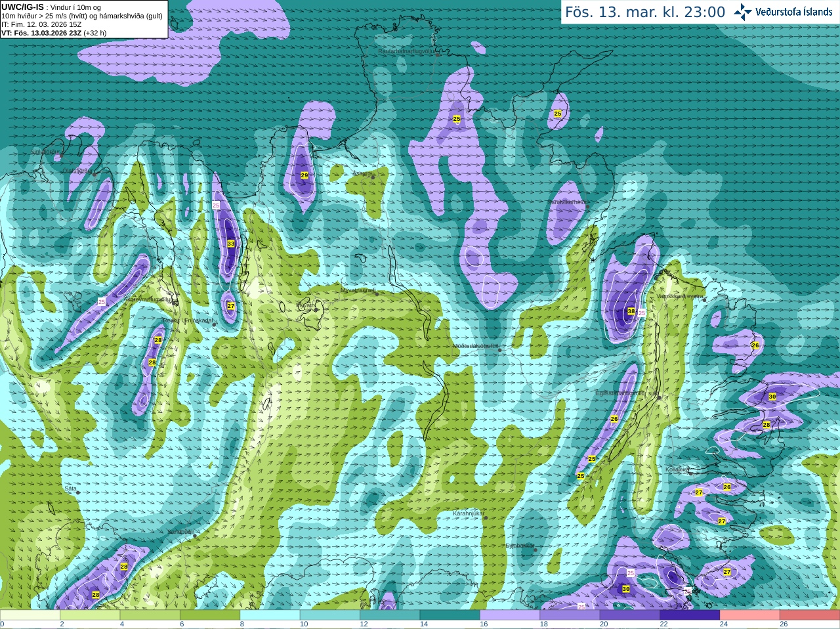Click the Mývatnsöræfi station label
The image size is (840, 629).
click(x=358, y=290)
